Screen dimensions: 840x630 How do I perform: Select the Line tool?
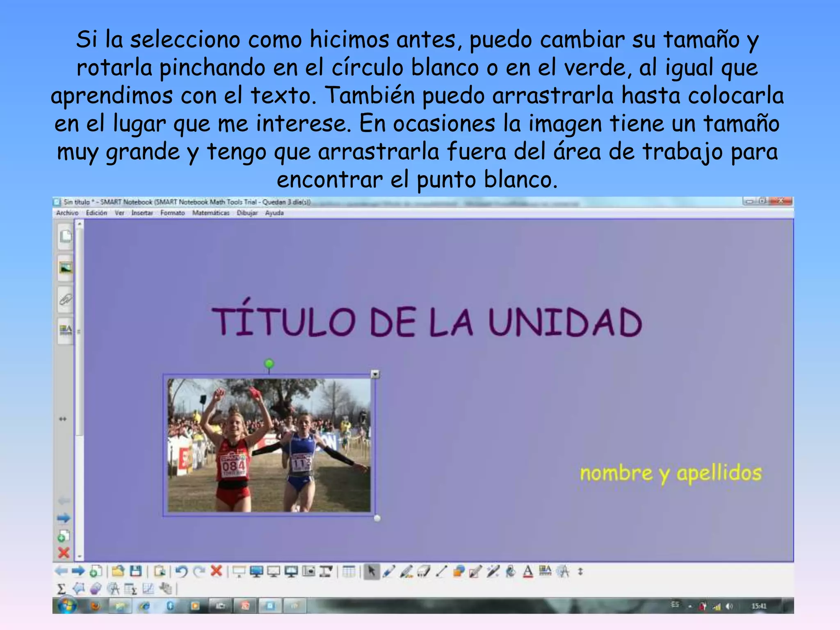[x=441, y=571]
